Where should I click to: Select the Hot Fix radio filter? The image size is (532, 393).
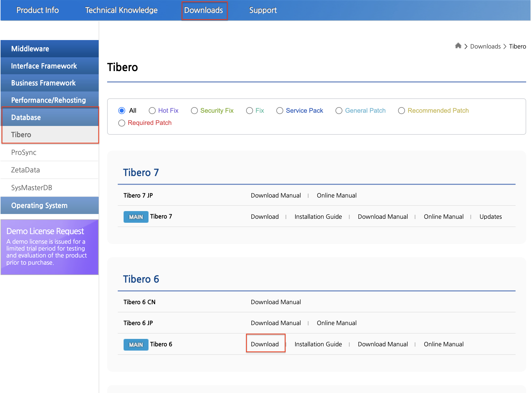(x=152, y=111)
